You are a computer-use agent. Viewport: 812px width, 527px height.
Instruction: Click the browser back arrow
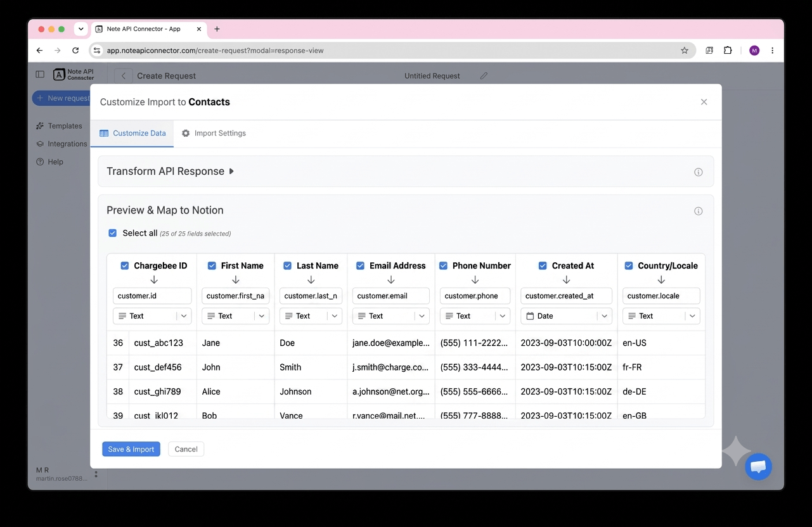point(39,51)
